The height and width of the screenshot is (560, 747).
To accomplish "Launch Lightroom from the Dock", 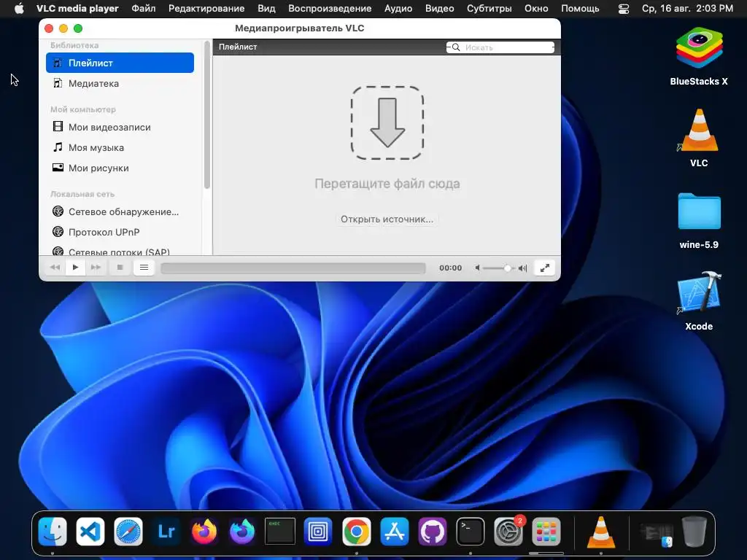I will point(166,532).
